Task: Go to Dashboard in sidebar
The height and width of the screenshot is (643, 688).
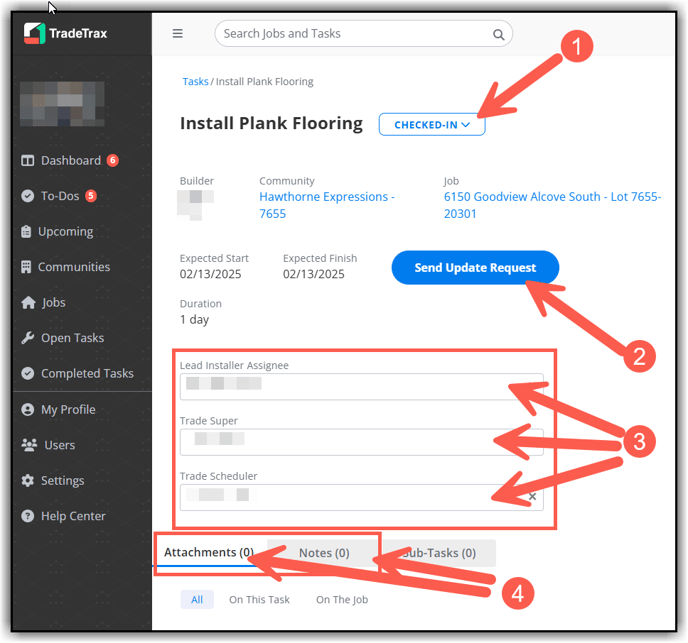Action: [70, 161]
